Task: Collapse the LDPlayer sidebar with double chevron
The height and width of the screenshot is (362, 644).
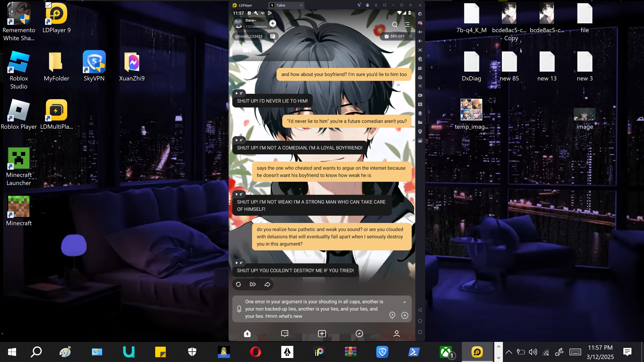Action: click(420, 5)
